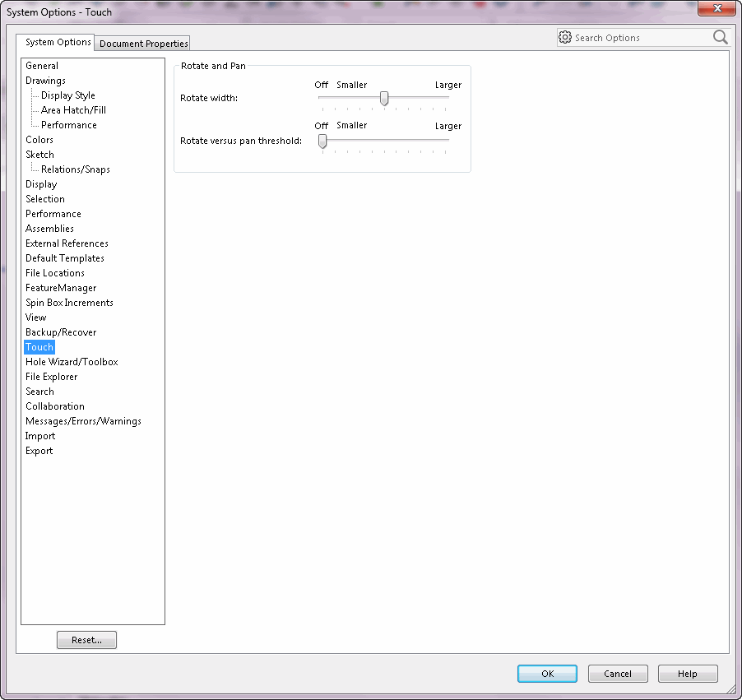Switch to the Document Properties tab
The image size is (742, 700).
pos(143,44)
